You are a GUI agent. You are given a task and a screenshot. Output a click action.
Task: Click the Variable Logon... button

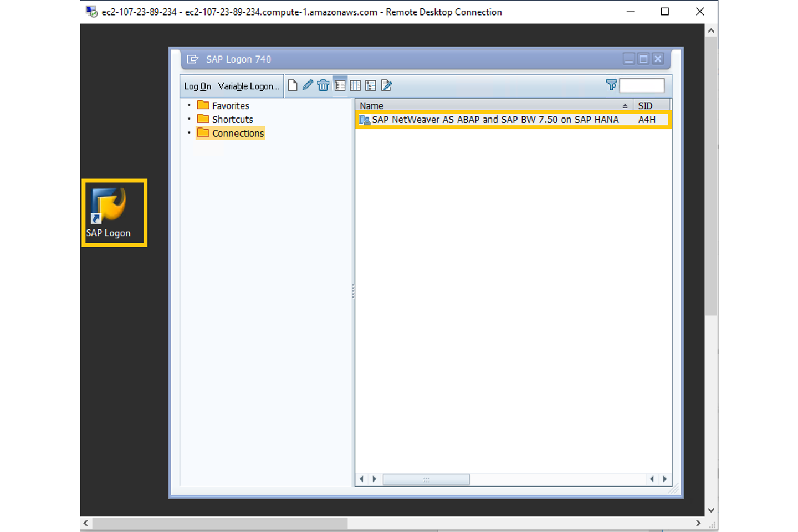(248, 86)
